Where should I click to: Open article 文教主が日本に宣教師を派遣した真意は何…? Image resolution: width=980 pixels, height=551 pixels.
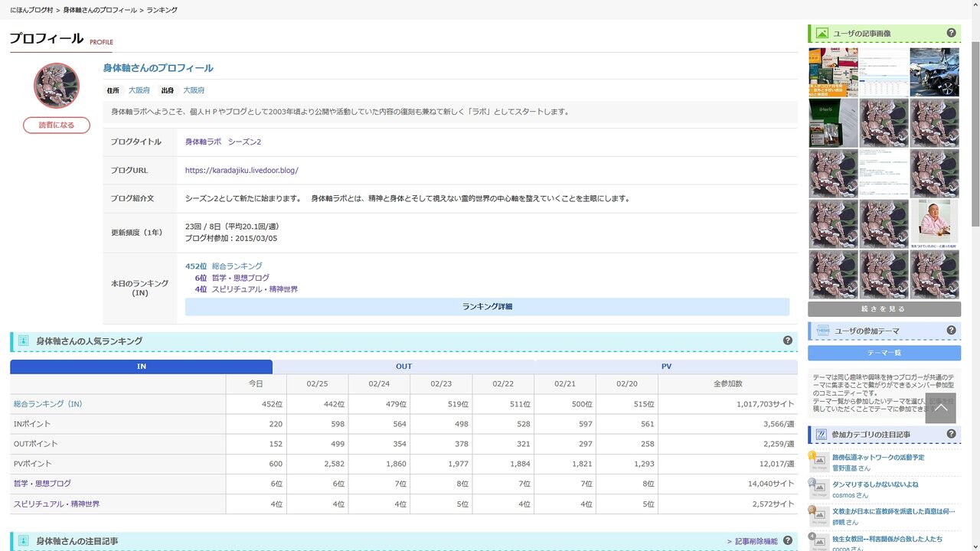[893, 511]
